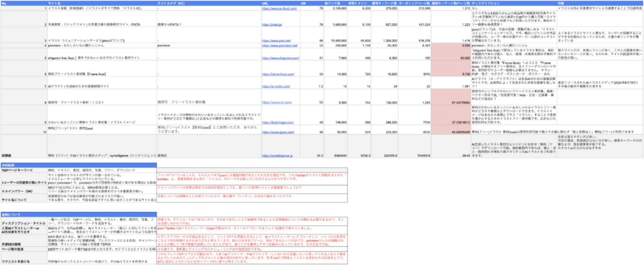The image size is (644, 271).
Task: Select the 'タイトルタグ (H1)' column header
Action: [x=209, y=3]
